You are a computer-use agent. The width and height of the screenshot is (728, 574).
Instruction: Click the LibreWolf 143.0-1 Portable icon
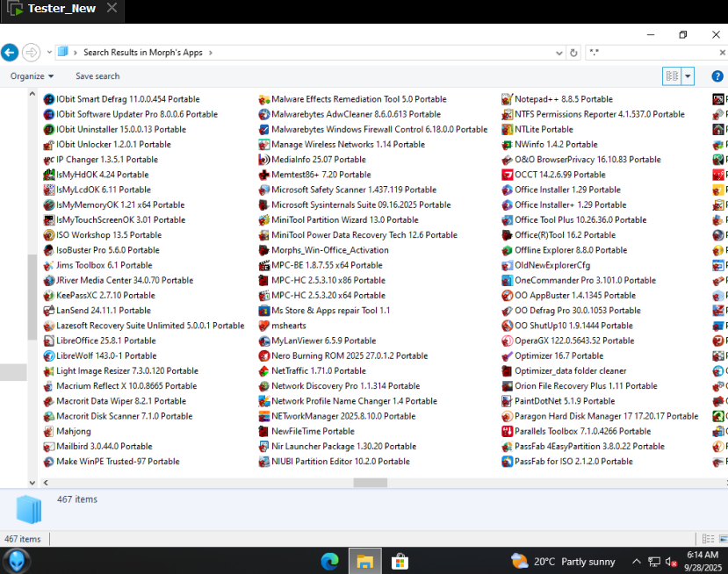pos(49,356)
